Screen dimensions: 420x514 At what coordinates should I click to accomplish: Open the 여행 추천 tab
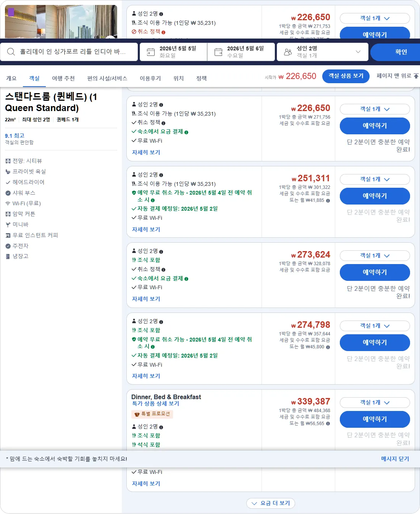[63, 78]
